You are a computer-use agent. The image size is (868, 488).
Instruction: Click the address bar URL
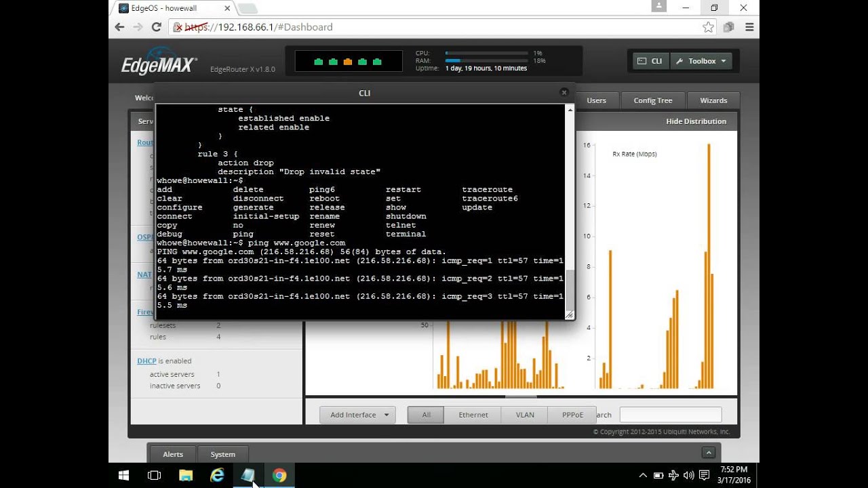tap(258, 27)
